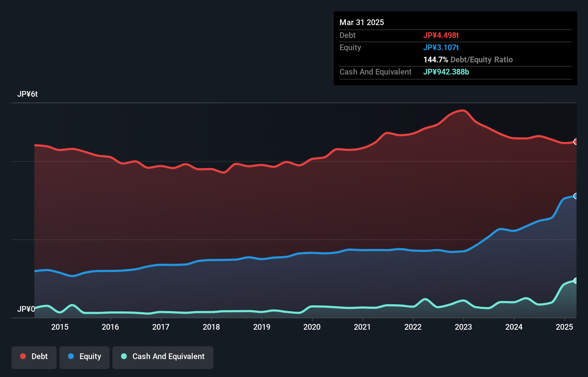The width and height of the screenshot is (588, 377).
Task: Click the red Debt legend dot
Action: click(x=23, y=356)
